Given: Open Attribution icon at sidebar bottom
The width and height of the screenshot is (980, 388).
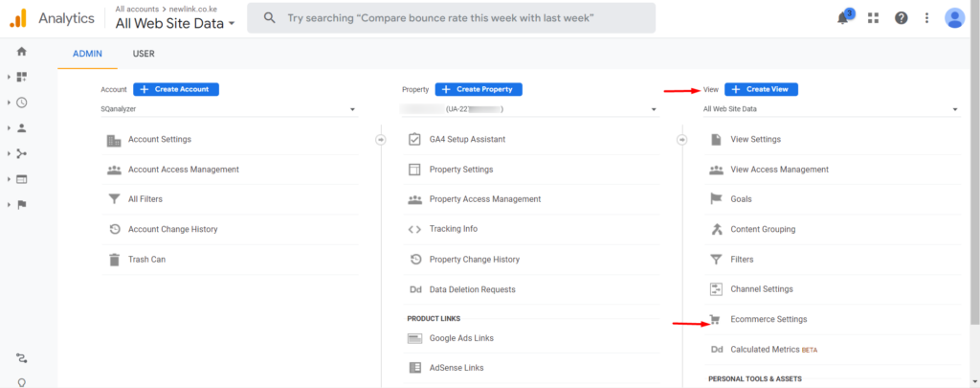Looking at the screenshot, I should coord(22,358).
